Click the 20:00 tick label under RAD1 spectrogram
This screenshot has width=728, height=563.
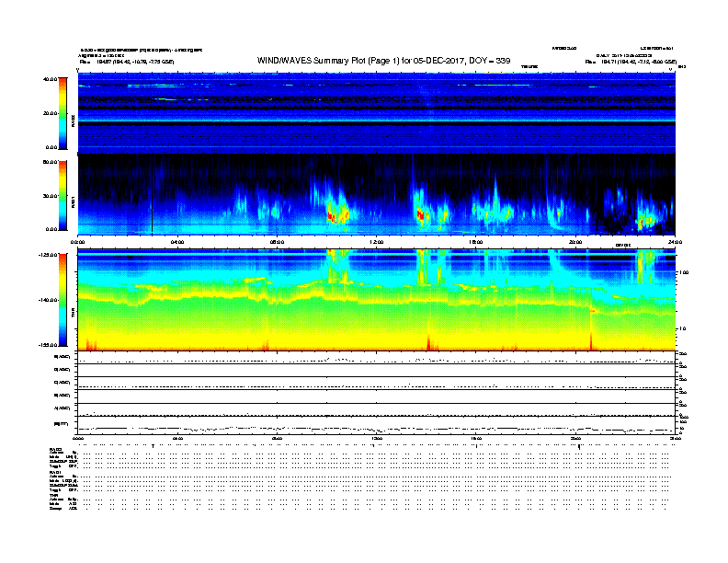point(575,242)
